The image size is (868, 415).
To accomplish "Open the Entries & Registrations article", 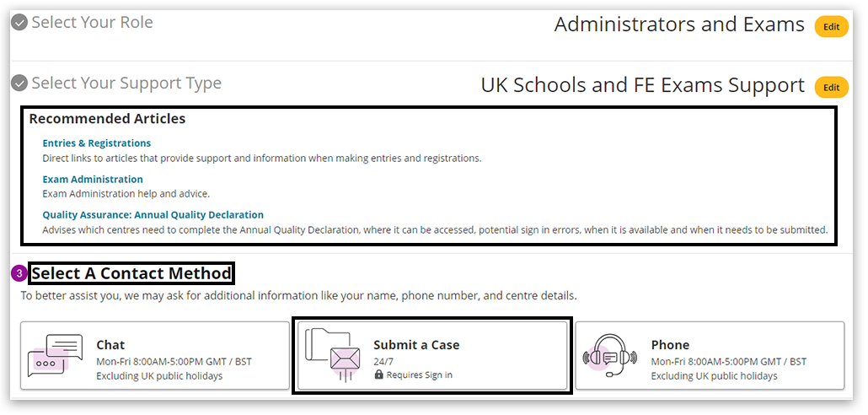I will [97, 143].
